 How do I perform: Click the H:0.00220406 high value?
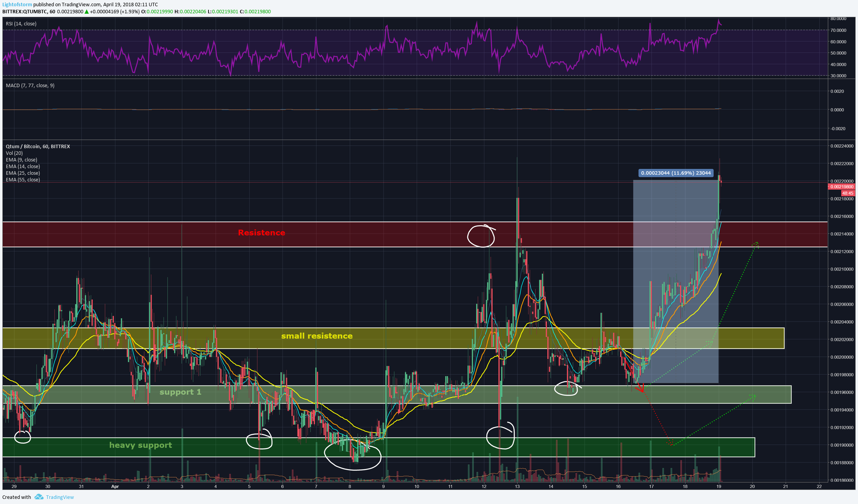(190, 12)
